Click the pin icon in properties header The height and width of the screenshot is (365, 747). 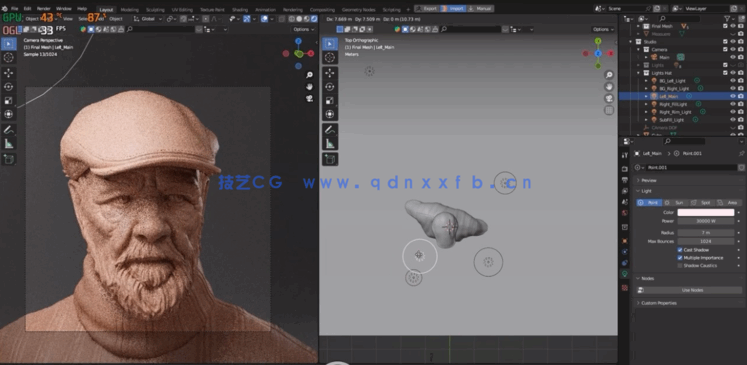pyautogui.click(x=741, y=153)
